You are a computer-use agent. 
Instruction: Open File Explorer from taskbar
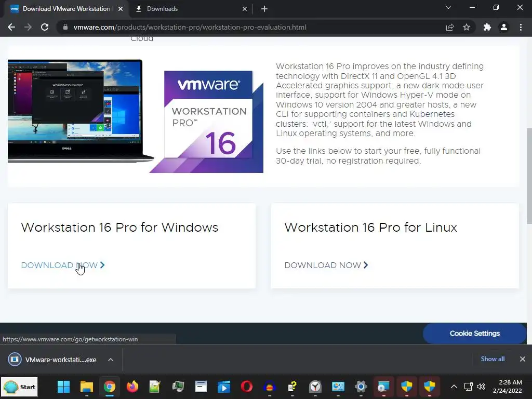(87, 387)
